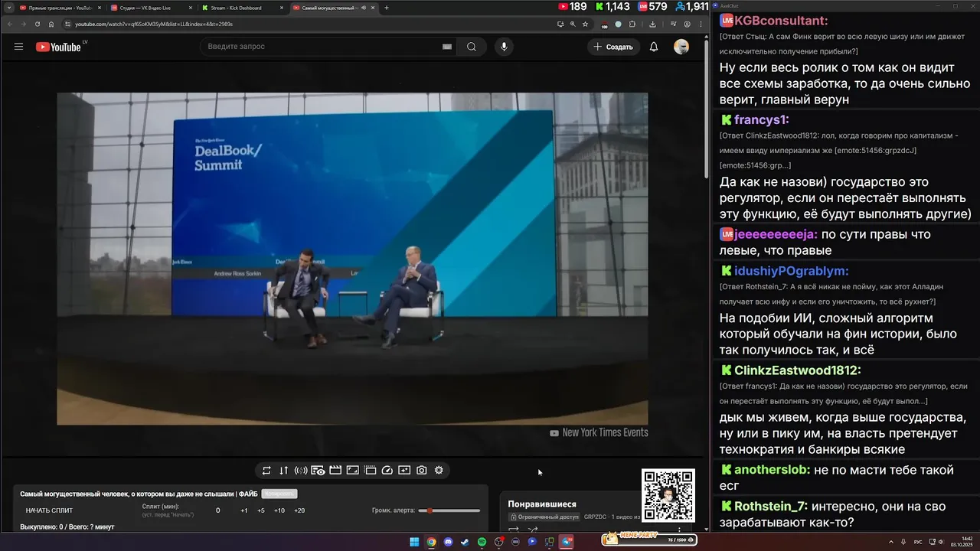Open the gear settings icon in the enhancer toolbar
The height and width of the screenshot is (551, 980).
tap(439, 471)
